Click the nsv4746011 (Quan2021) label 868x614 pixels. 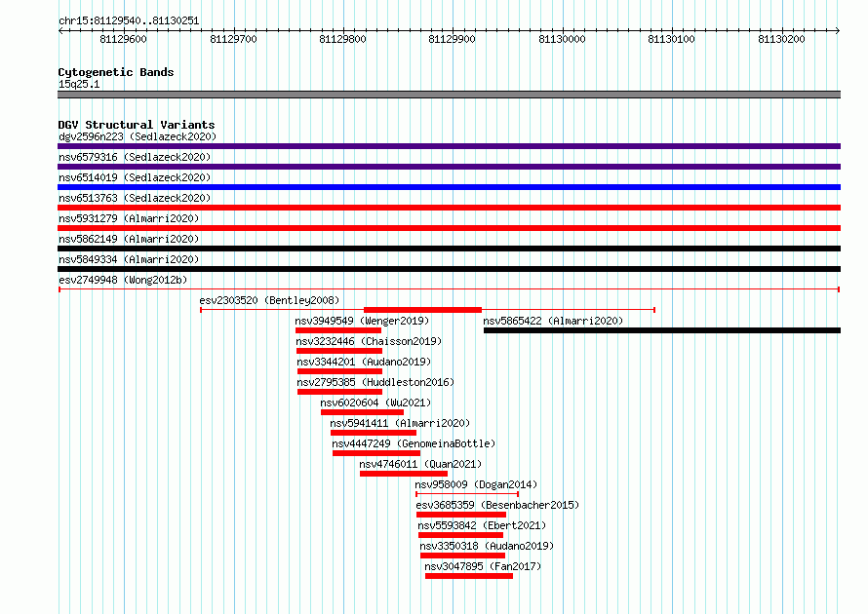tap(420, 464)
